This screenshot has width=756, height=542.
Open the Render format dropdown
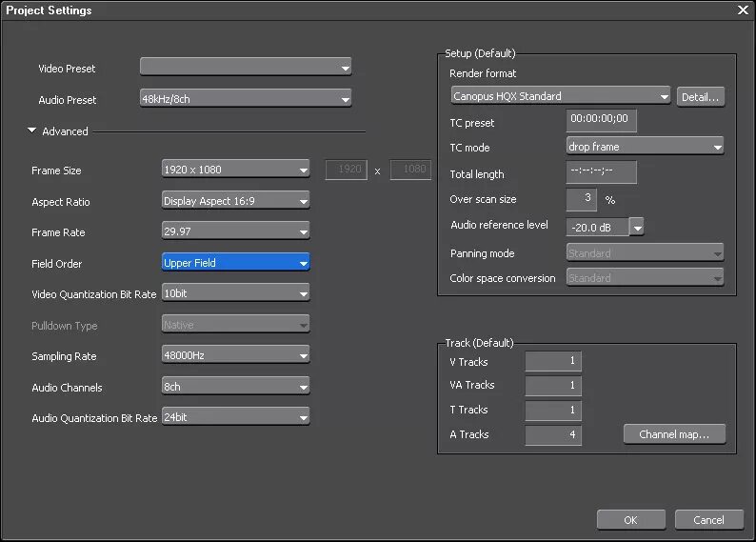click(x=561, y=96)
